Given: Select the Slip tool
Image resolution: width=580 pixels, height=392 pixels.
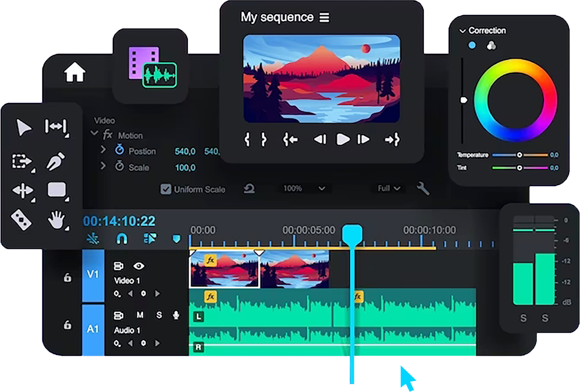Looking at the screenshot, I should (23, 191).
